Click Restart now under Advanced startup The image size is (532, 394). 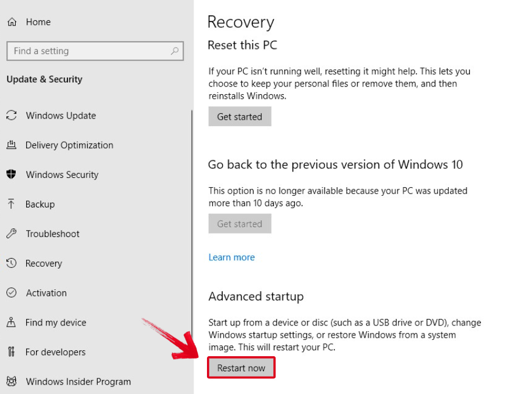tap(241, 367)
